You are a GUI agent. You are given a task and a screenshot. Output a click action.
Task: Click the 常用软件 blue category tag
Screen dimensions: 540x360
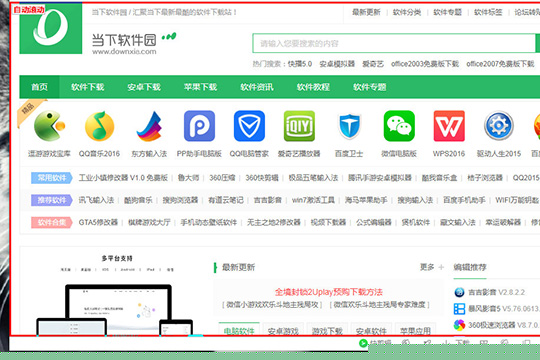tap(52, 178)
